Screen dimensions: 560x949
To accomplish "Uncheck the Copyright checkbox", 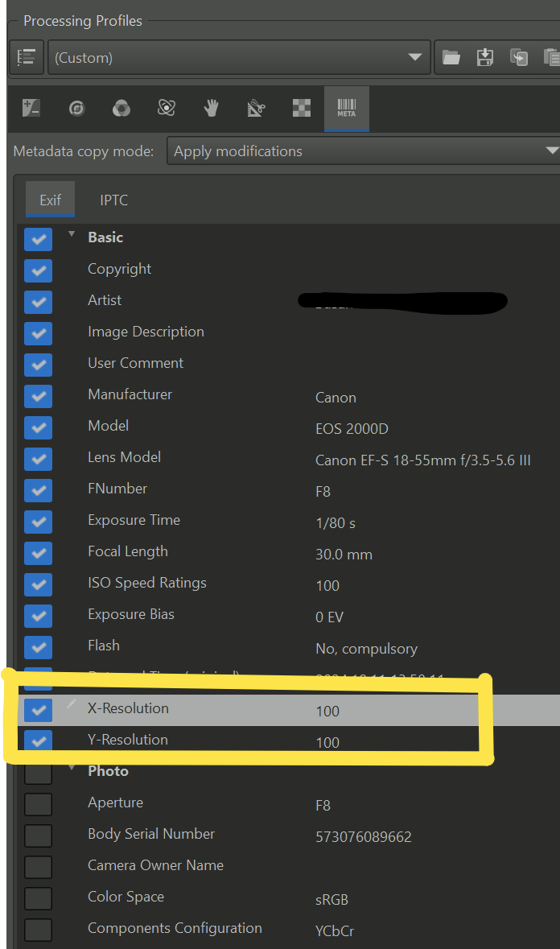I will 38,270.
